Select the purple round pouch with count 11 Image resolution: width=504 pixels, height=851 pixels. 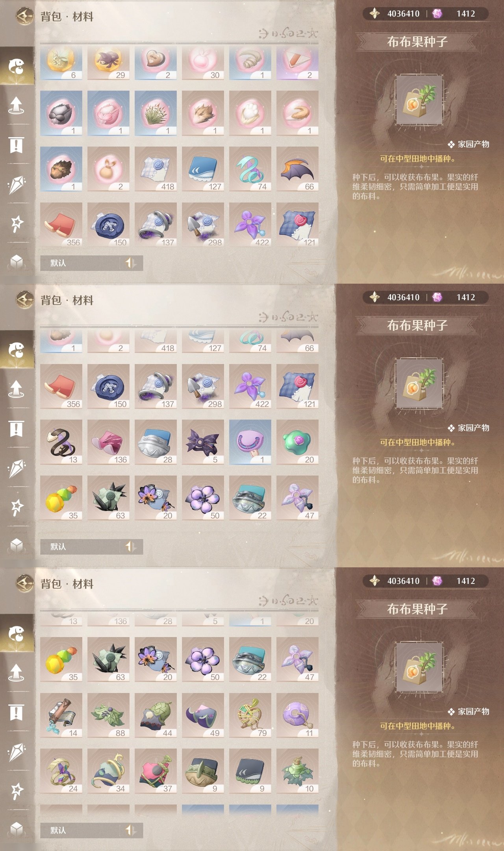(x=297, y=715)
